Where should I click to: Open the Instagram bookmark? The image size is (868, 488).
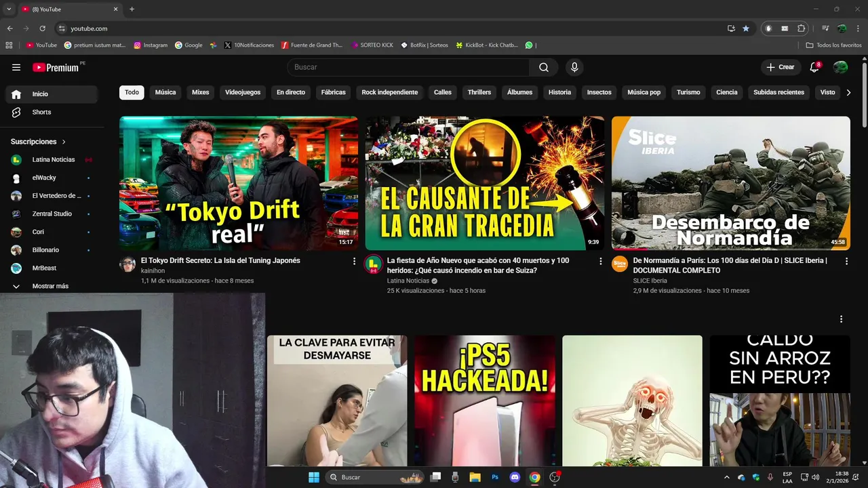pyautogui.click(x=151, y=45)
